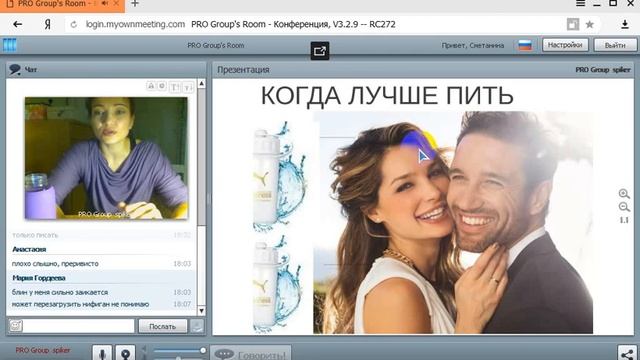The height and width of the screenshot is (360, 640).
Task: Click the name Мария Гордеева in chat
Action: [x=39, y=278]
